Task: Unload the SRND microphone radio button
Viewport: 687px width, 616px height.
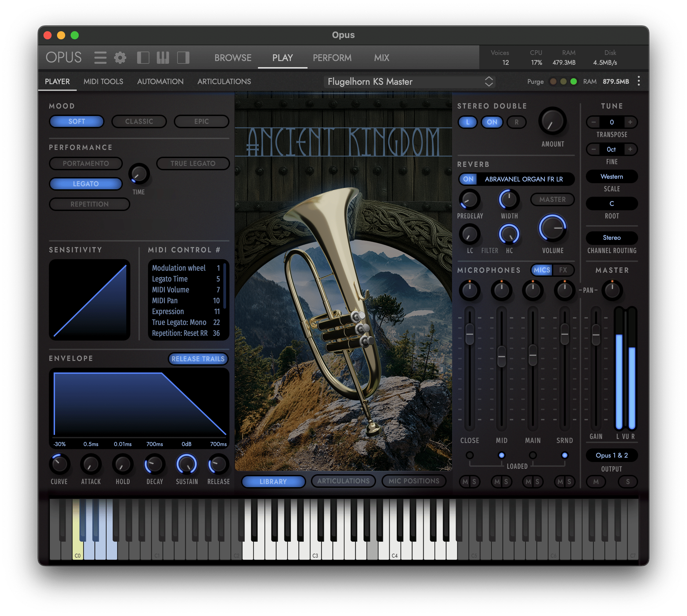Action: coord(565,455)
